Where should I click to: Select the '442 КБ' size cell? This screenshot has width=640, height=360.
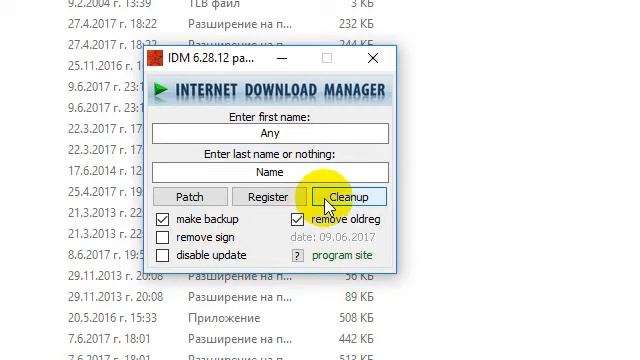click(x=356, y=339)
